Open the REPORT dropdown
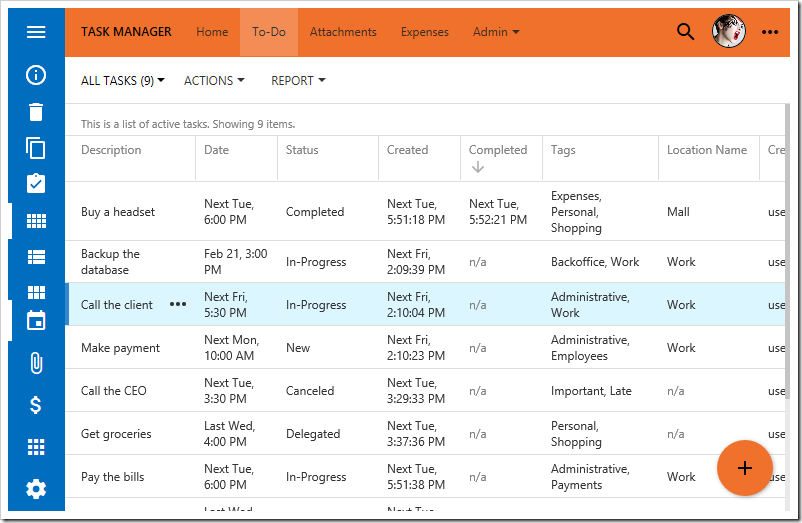Viewport: 802px width, 523px height. tap(298, 81)
